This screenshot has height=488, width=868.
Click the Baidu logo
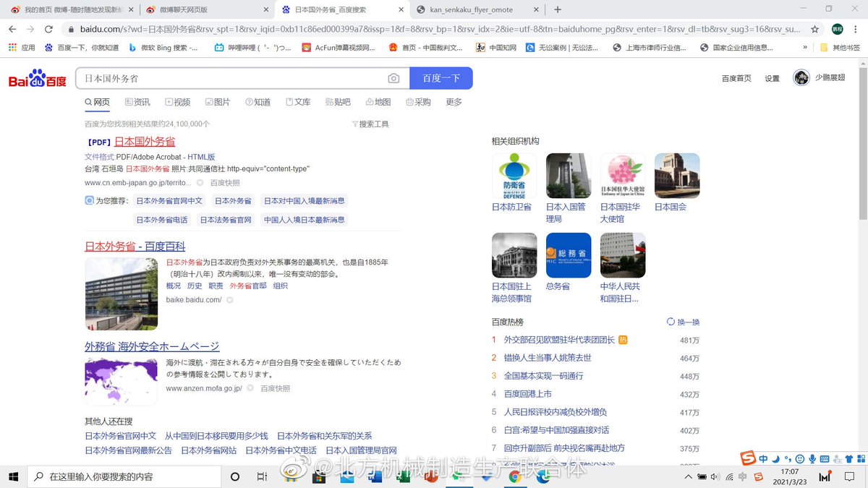coord(37,78)
